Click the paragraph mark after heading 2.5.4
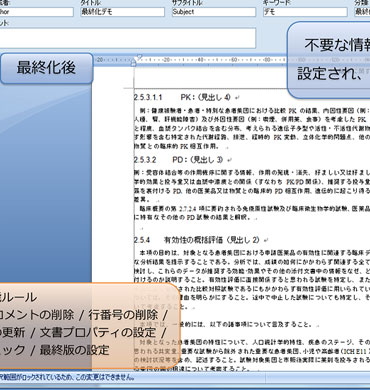 tap(266, 240)
